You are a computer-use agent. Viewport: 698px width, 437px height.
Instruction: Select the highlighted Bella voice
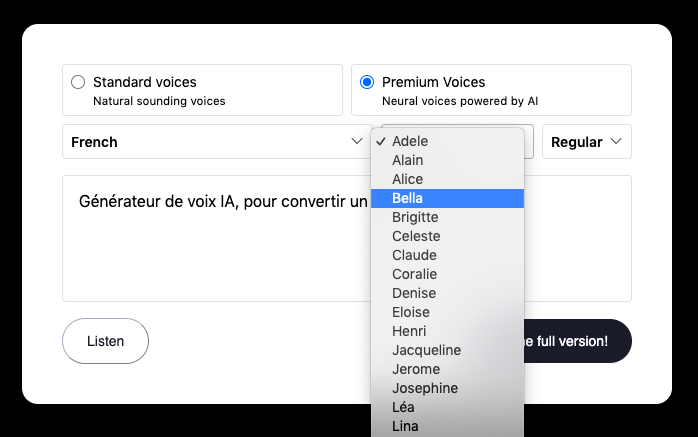click(408, 198)
